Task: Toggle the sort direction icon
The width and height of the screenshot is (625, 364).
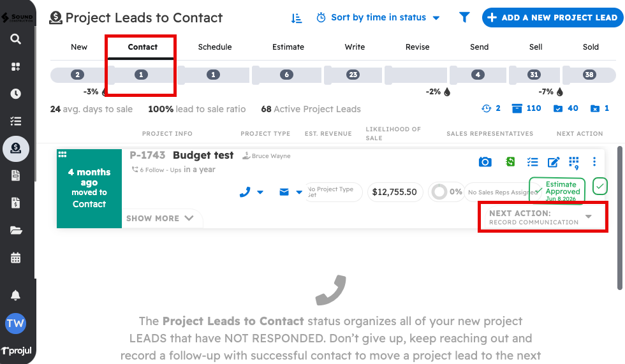Action: (297, 18)
